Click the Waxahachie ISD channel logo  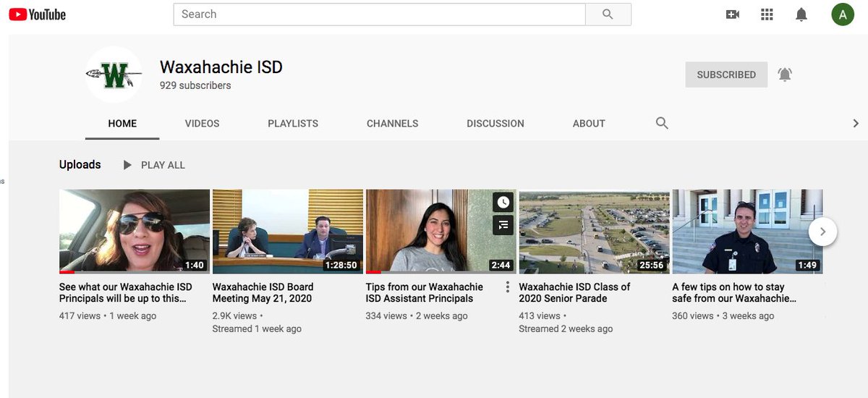click(x=114, y=75)
